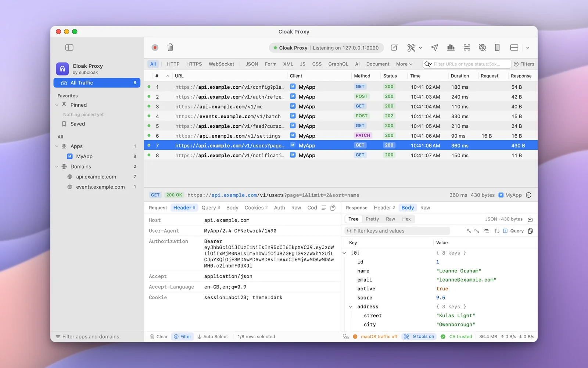Open the tools wrench-and-screwdriver menu
Viewport: 588px width, 368px height.
tap(415, 47)
